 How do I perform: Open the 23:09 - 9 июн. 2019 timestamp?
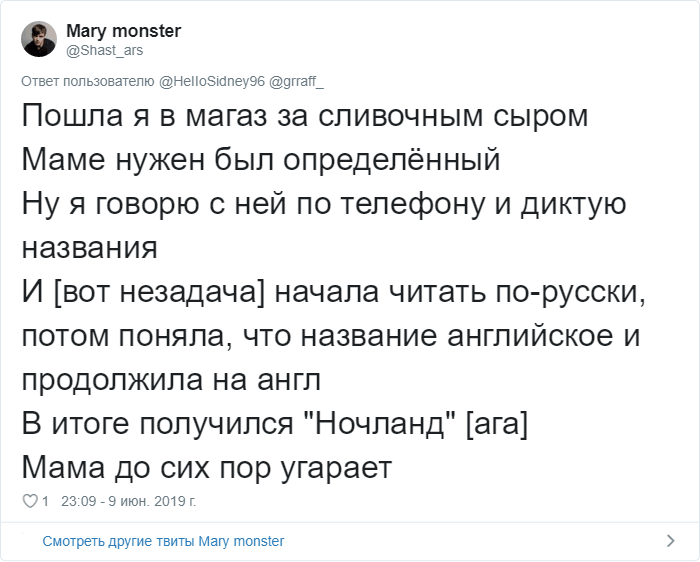[x=129, y=501]
